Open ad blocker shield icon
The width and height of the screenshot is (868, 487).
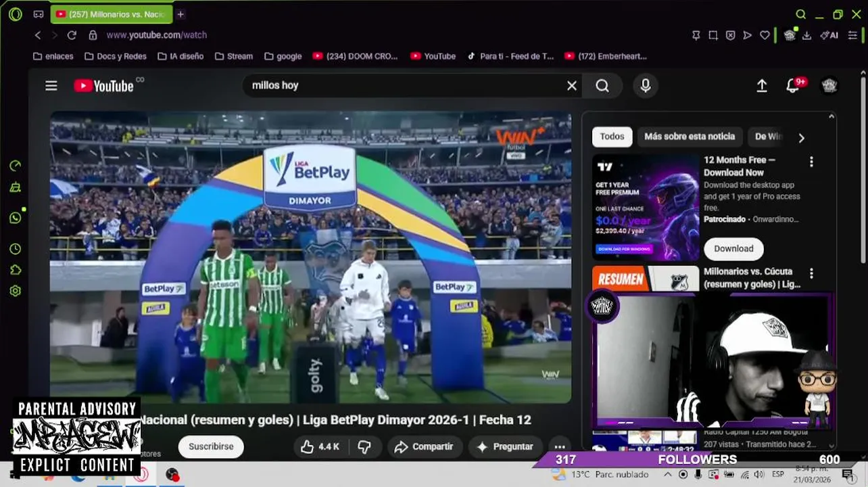click(731, 35)
